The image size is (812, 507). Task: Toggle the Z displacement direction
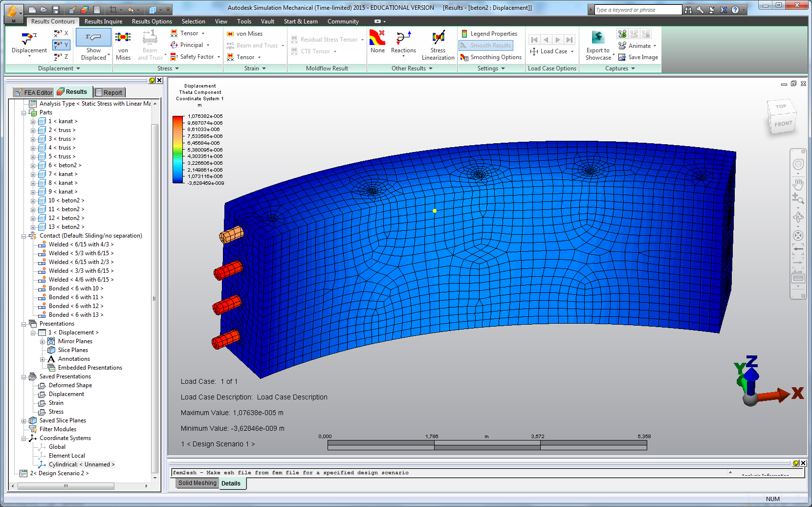tap(62, 57)
